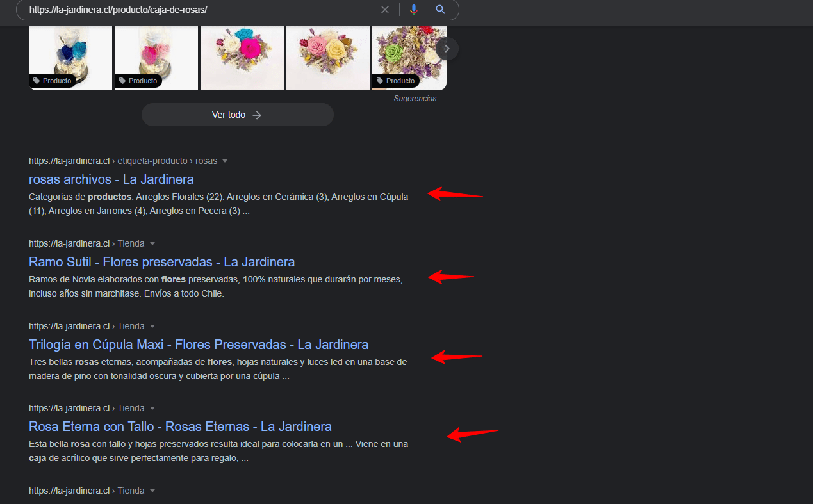Advance the image carousel with the right chevron
Screen dimensions: 813x504
click(447, 49)
